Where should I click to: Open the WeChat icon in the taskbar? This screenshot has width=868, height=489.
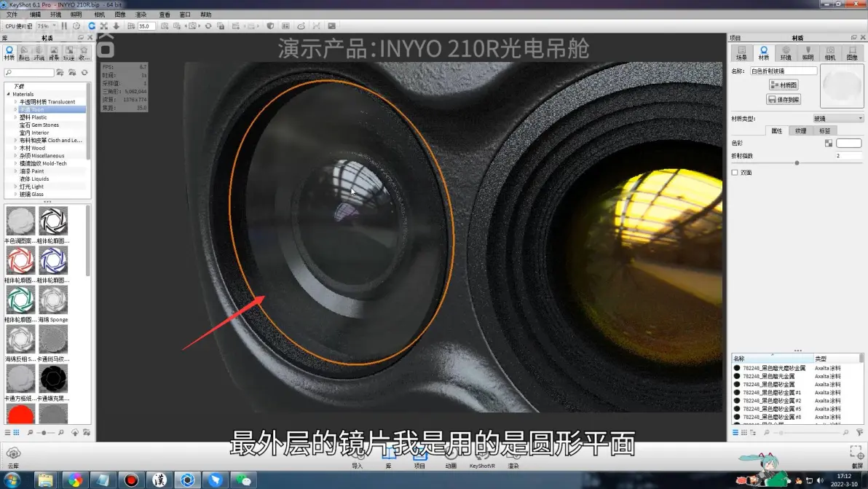coord(243,480)
